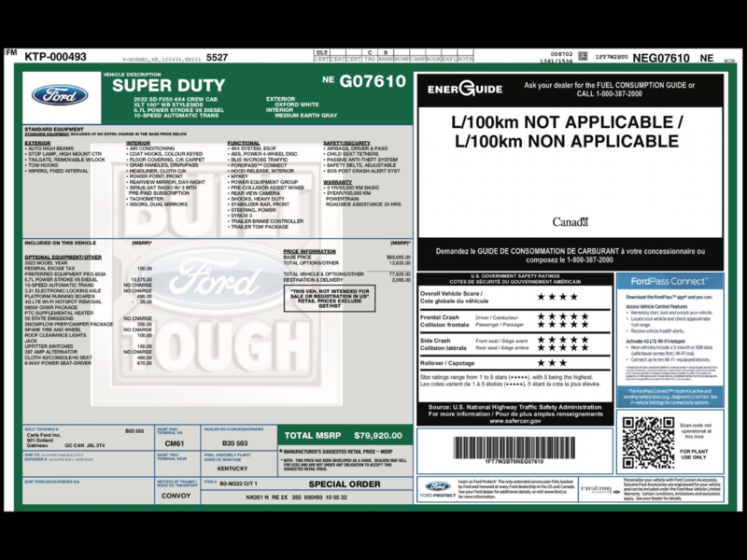Click the SPECIAL ORDER label
Screen dimensions: 747x560
pos(345,484)
